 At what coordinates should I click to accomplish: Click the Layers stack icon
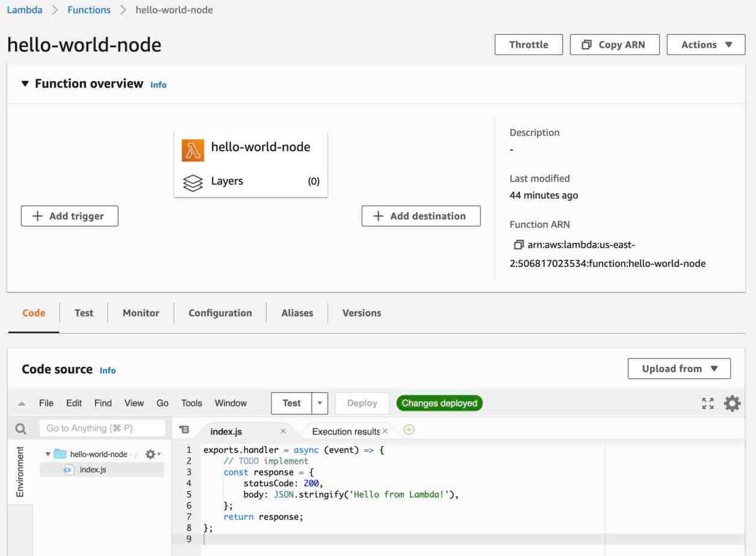point(193,182)
